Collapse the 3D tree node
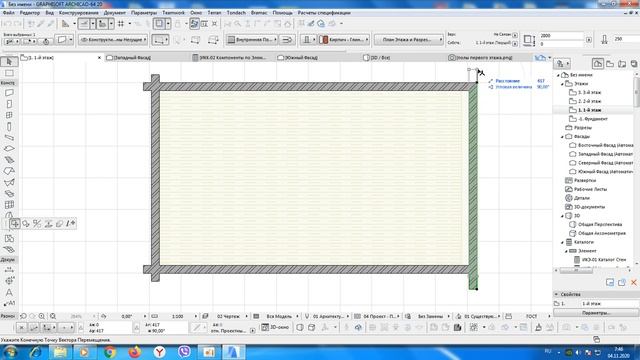The width and height of the screenshot is (640, 360). click(x=562, y=216)
